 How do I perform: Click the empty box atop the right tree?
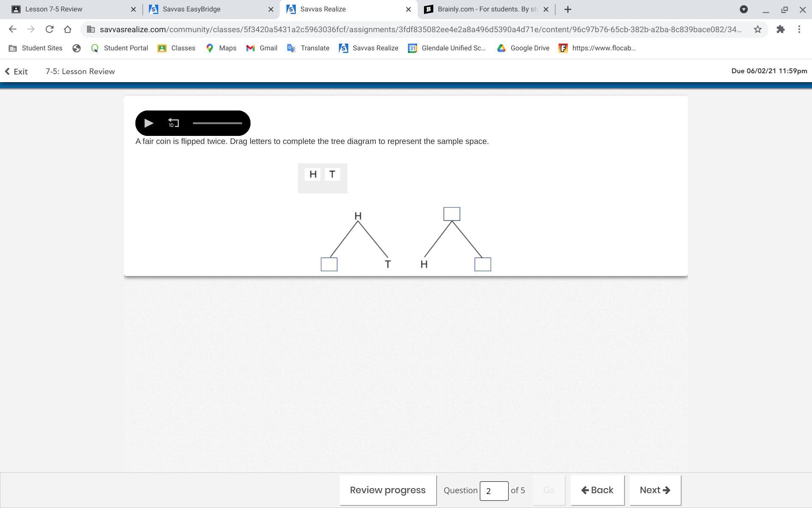coord(451,214)
